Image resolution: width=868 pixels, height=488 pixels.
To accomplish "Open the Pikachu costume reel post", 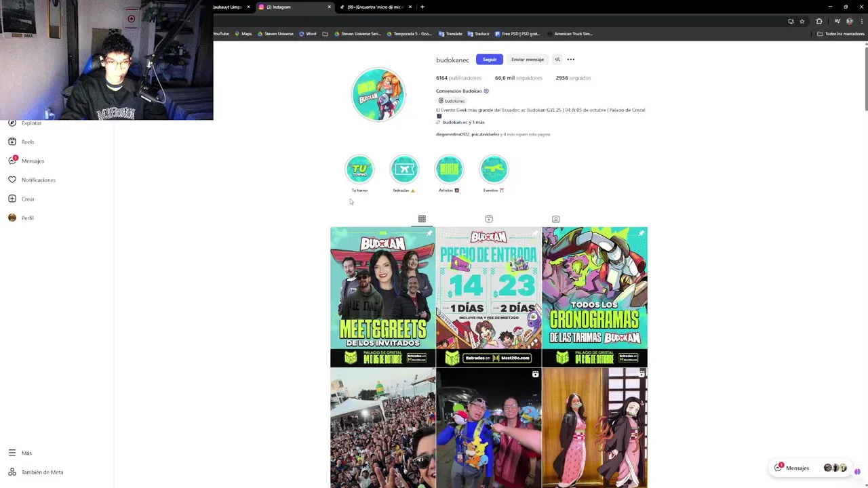I will click(x=489, y=428).
